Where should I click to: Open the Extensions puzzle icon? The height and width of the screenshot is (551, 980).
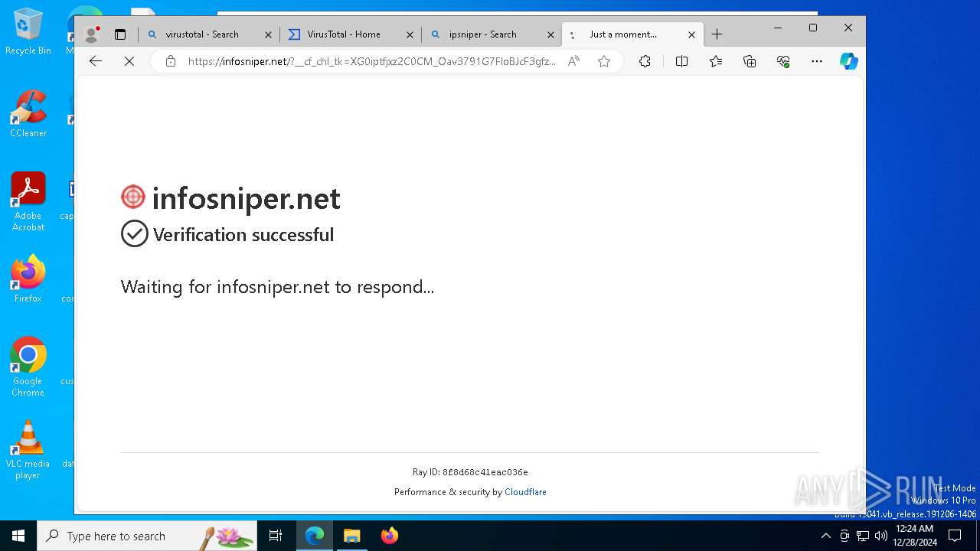click(645, 61)
